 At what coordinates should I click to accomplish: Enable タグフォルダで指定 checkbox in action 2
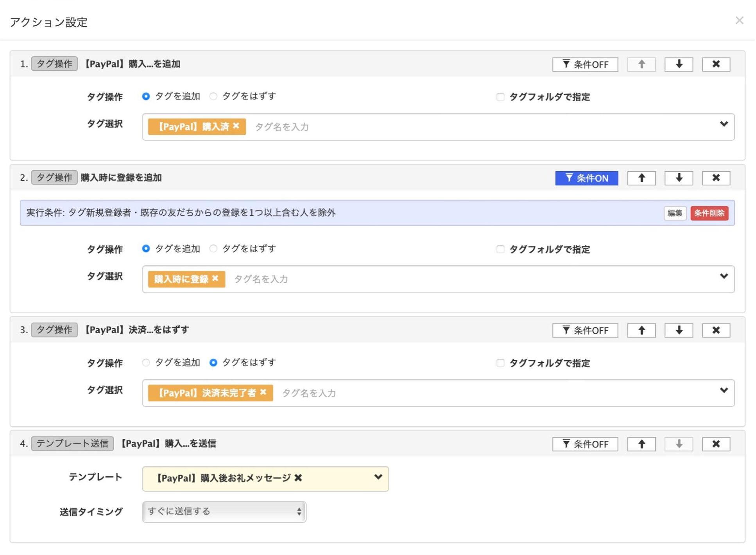pyautogui.click(x=500, y=249)
